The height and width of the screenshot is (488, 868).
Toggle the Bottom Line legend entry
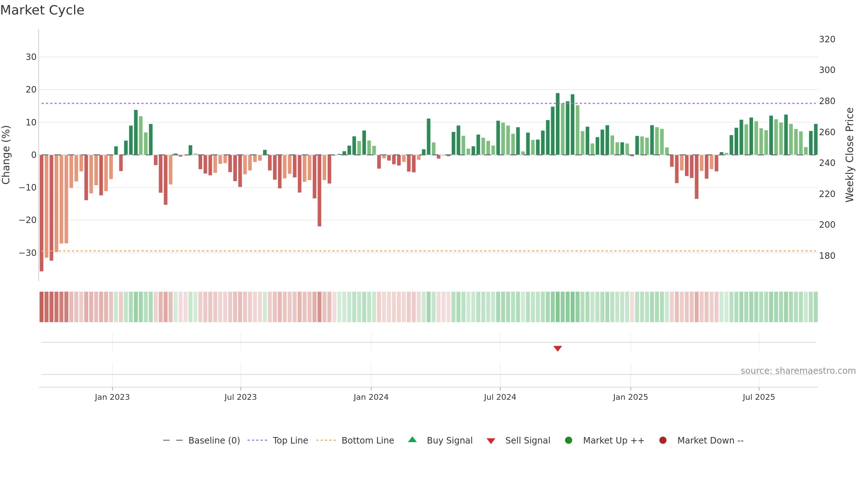tap(355, 440)
